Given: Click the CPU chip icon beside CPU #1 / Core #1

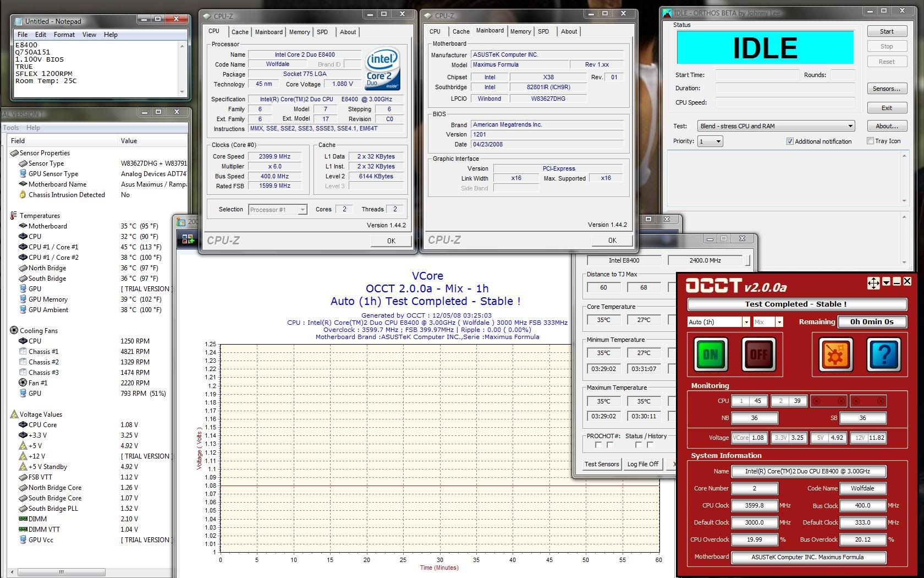Looking at the screenshot, I should point(23,247).
